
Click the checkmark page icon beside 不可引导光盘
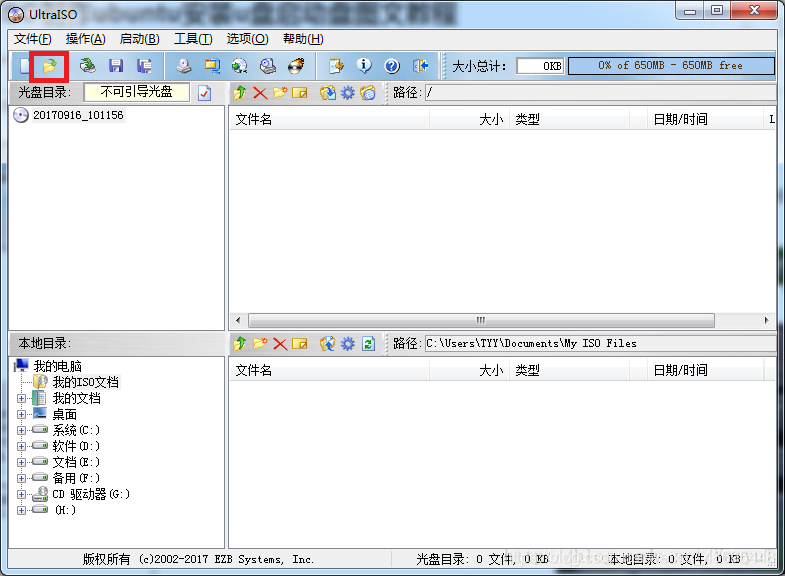[x=204, y=93]
